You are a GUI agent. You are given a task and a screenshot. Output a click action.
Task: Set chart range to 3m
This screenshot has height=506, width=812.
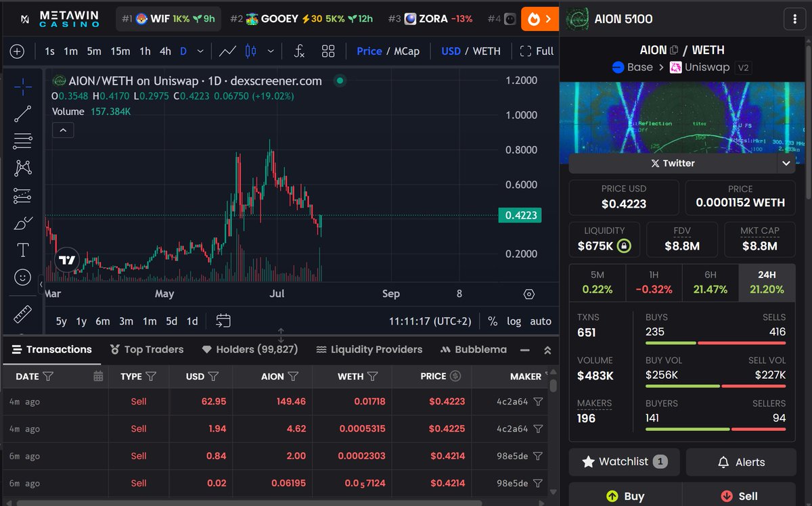(x=126, y=321)
